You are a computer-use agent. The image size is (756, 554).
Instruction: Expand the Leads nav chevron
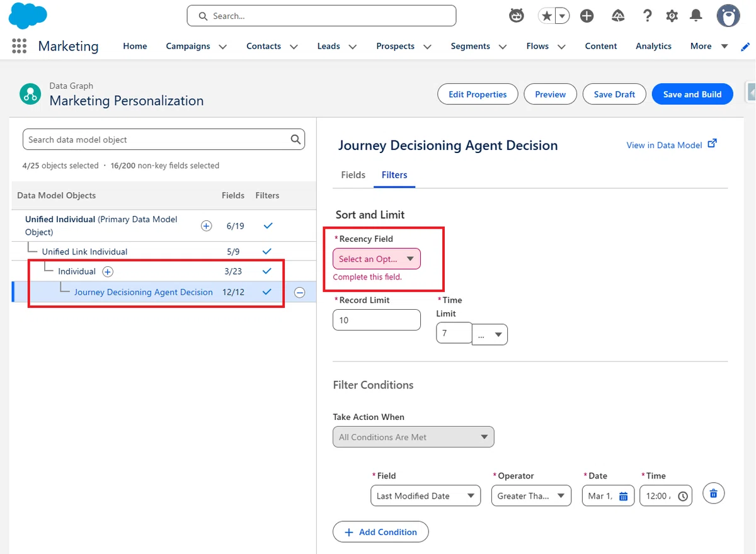point(352,47)
